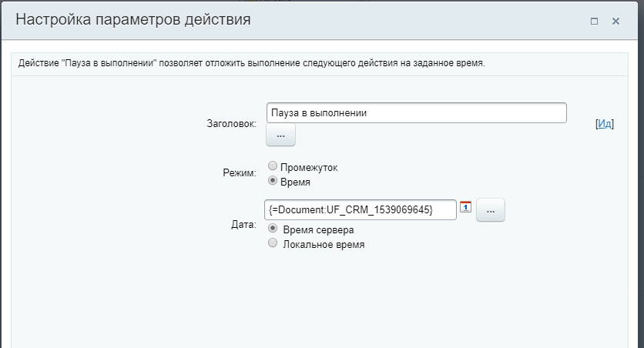The height and width of the screenshot is (348, 644).
Task: Choose the Локальное время radio option
Action: point(272,243)
